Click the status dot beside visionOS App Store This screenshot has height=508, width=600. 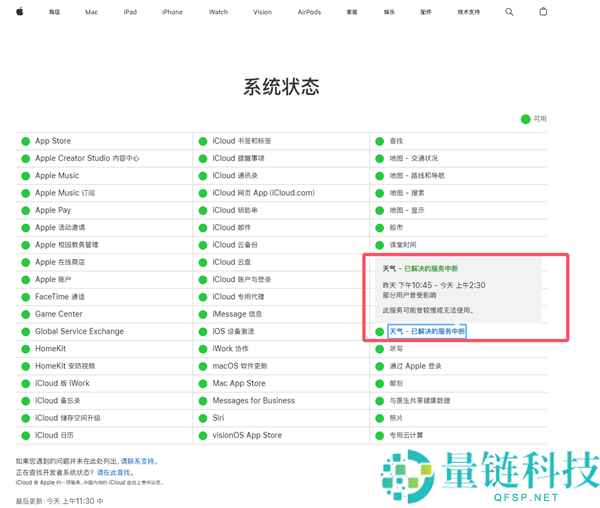[x=203, y=436]
